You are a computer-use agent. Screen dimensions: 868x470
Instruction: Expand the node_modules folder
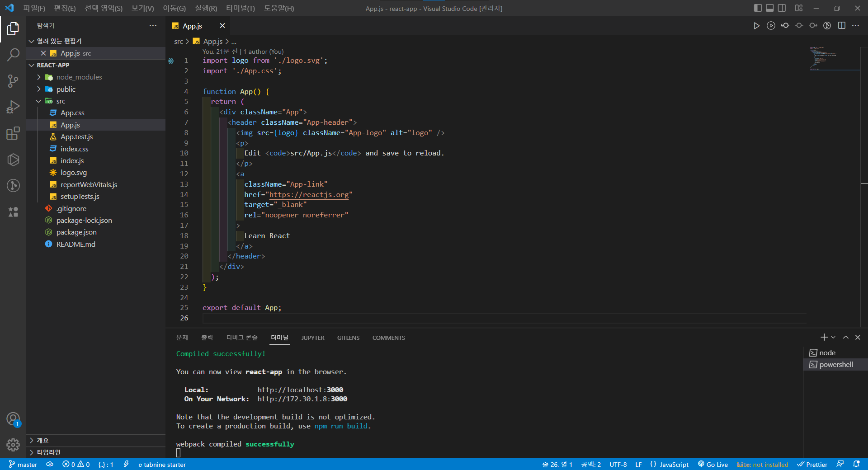[x=96, y=77]
